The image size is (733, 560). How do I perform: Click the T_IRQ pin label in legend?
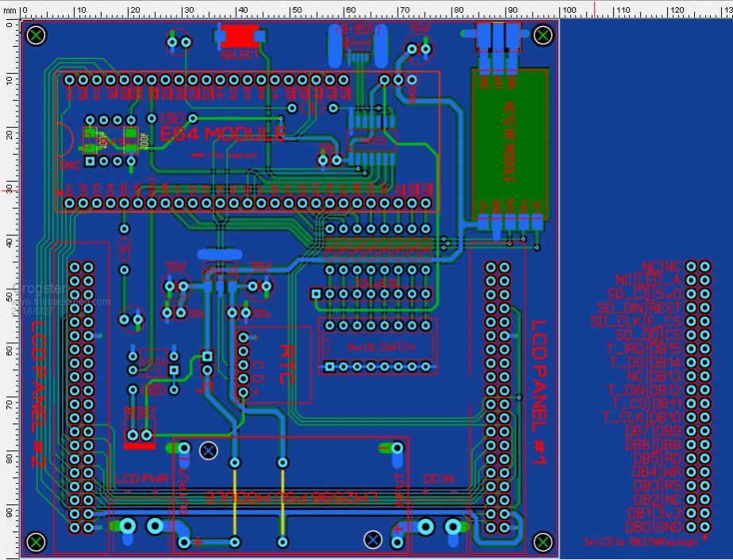pos(625,349)
